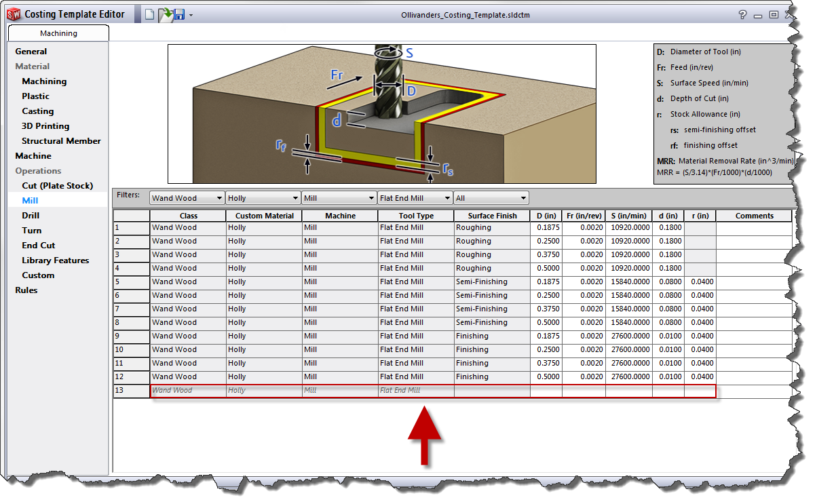Screen dimensions: 817x504
Task: Click S value 15840.0000 in row 6
Action: (629, 296)
